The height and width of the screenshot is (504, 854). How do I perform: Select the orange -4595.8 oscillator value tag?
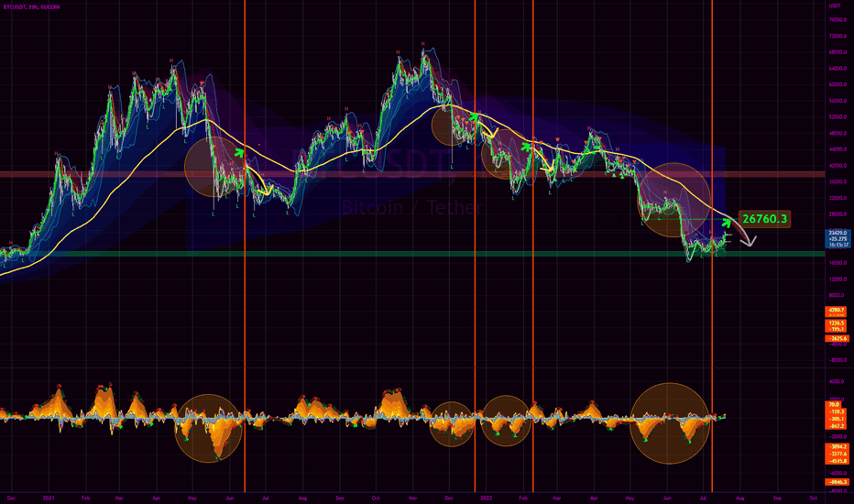838,461
